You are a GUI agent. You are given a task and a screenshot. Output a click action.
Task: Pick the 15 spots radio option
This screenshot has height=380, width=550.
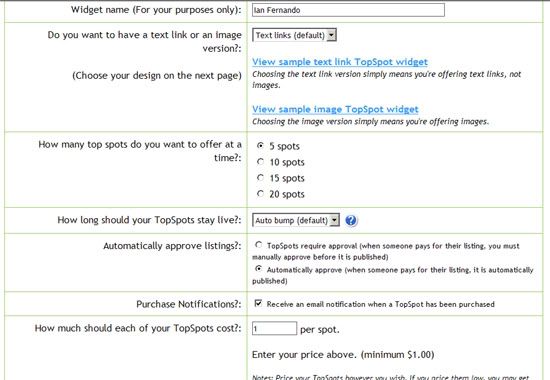[x=260, y=178]
